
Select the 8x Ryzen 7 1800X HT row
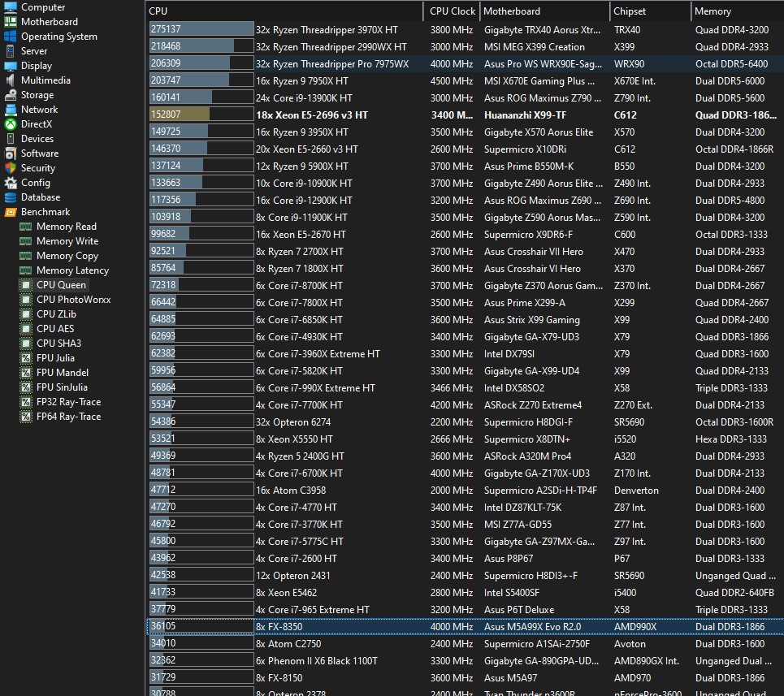pyautogui.click(x=465, y=268)
